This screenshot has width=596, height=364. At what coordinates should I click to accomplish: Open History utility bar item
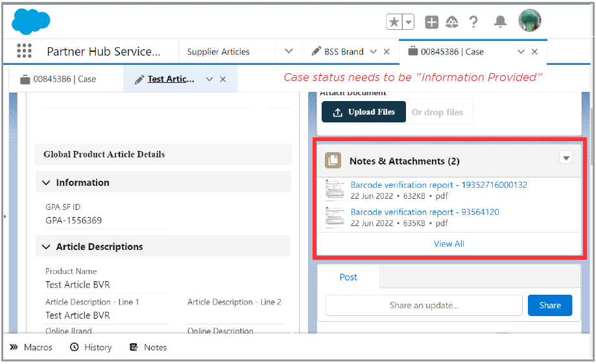91,347
